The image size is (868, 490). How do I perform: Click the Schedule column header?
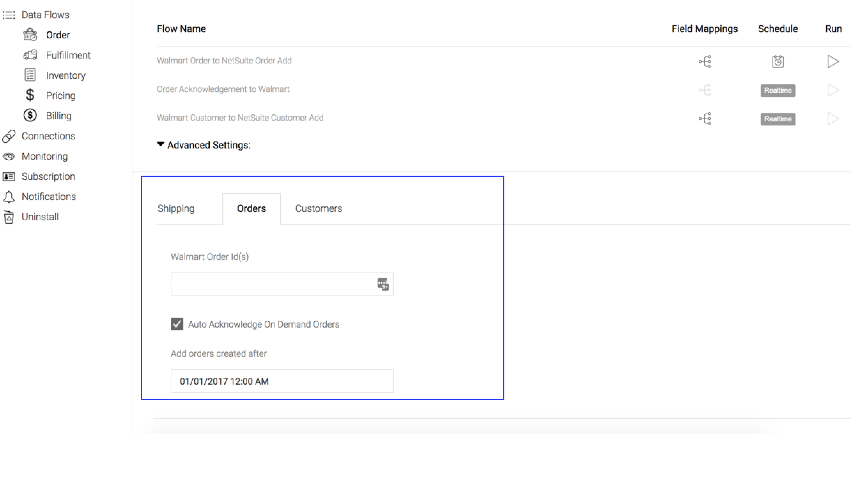click(778, 29)
